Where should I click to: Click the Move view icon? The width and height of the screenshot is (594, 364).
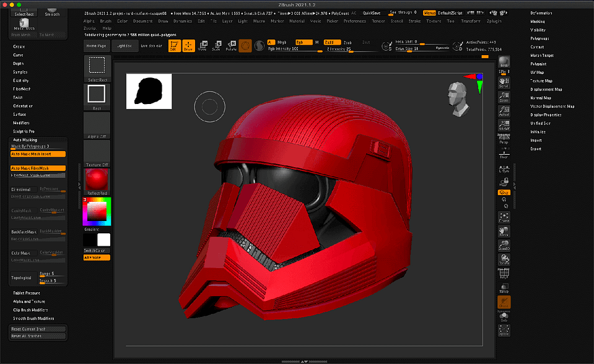[x=504, y=231]
